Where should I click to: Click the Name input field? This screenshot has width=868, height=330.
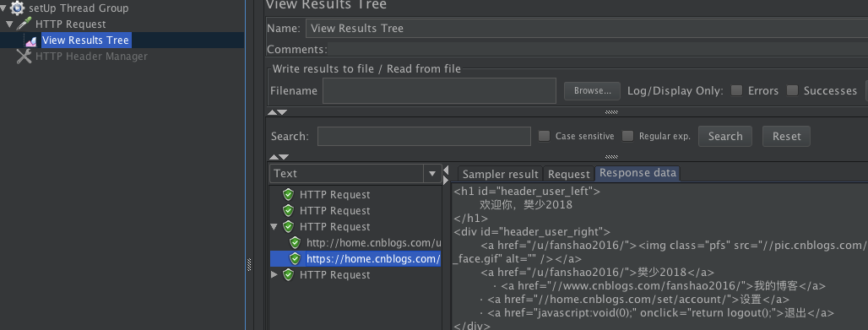586,28
